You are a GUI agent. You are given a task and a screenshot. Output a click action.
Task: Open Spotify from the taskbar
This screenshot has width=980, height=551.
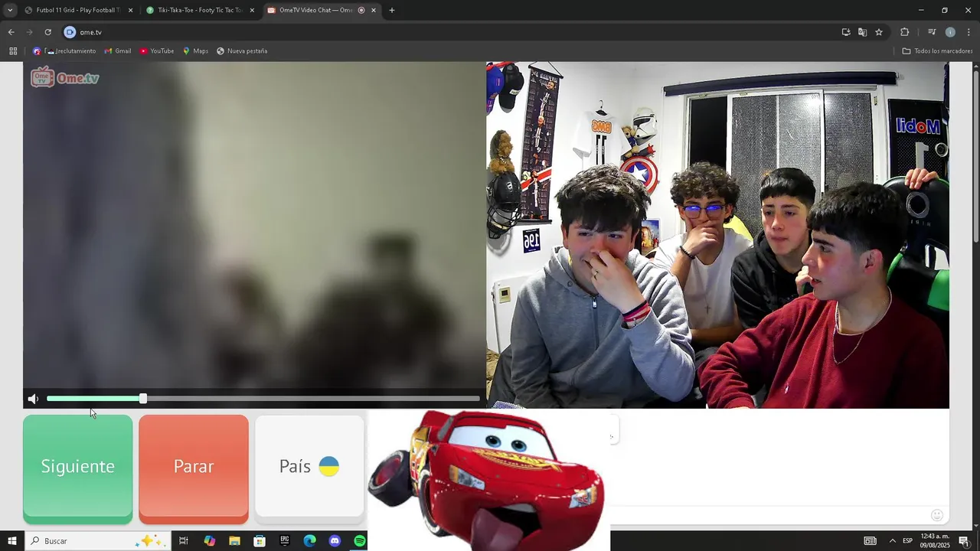click(360, 541)
